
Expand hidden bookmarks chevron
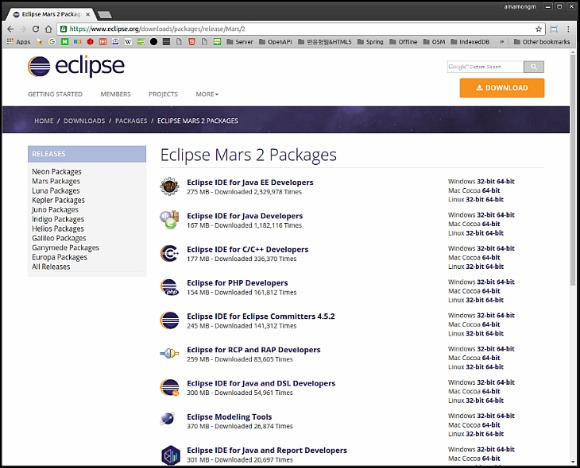pyautogui.click(x=502, y=42)
